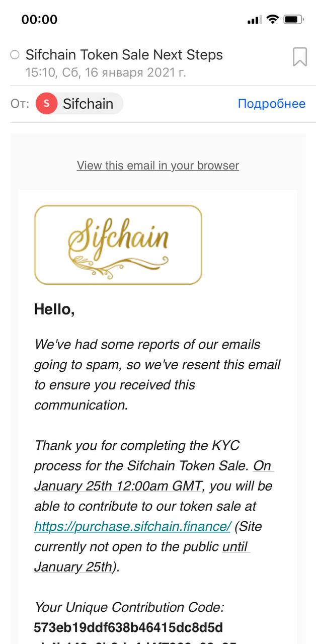
Task: Tap the 'until January 25th' date link
Action: coord(142,556)
